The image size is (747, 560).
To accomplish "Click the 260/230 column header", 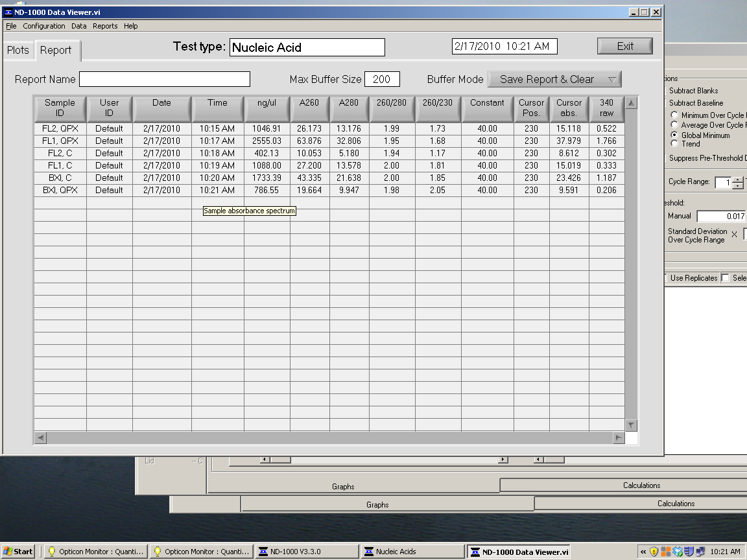I will click(438, 109).
